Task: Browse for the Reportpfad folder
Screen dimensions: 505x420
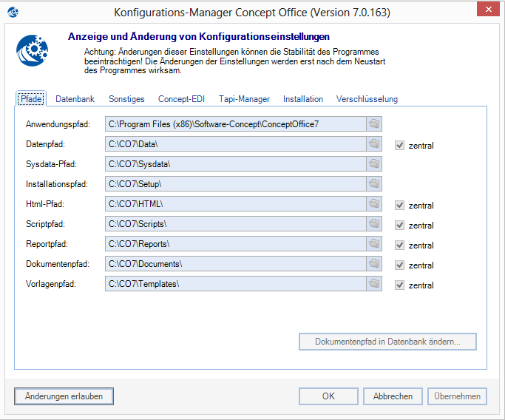Action: 374,243
